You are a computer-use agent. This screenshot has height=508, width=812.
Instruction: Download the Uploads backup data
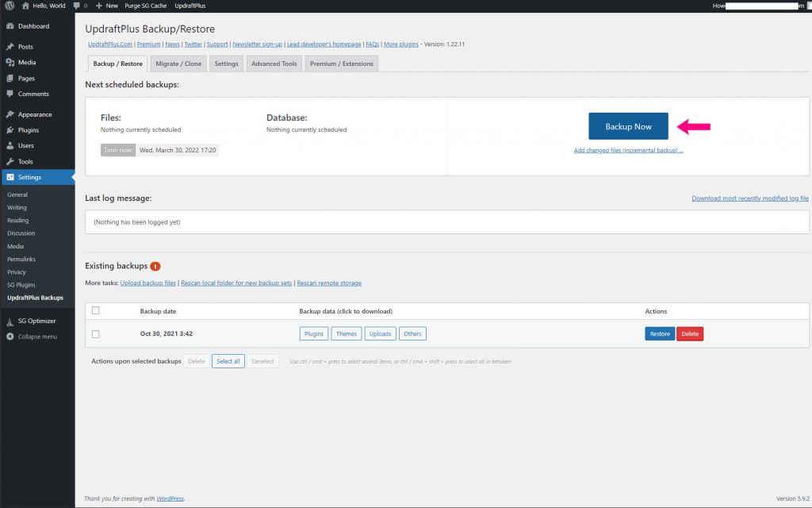(380, 334)
